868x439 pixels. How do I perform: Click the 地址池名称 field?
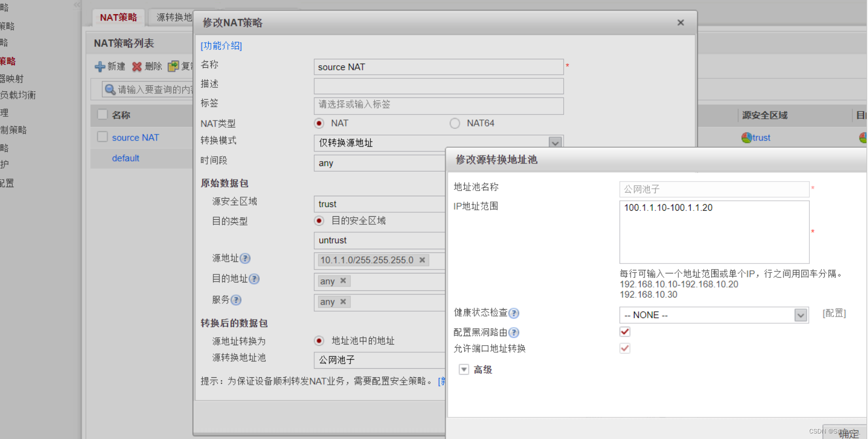click(714, 189)
